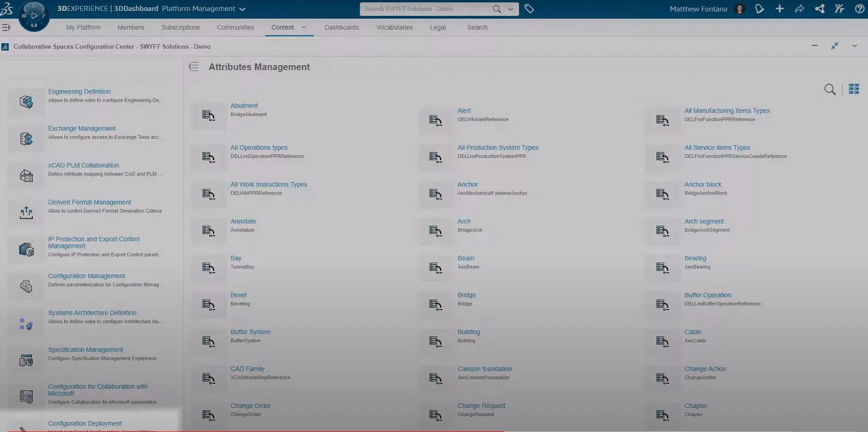This screenshot has width=868, height=432.
Task: Switch to the tile grid view icon
Action: coord(854,89)
